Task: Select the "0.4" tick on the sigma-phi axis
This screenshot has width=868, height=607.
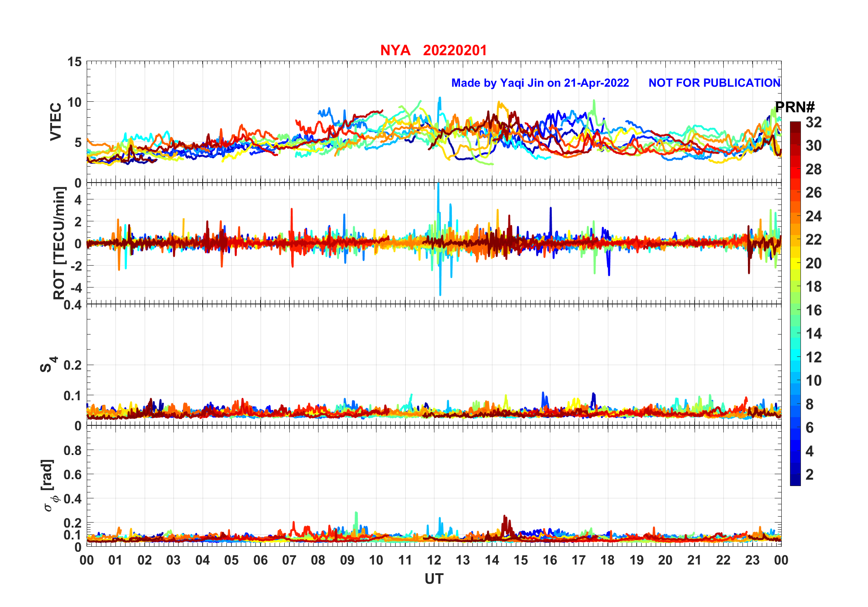Action: 73,498
